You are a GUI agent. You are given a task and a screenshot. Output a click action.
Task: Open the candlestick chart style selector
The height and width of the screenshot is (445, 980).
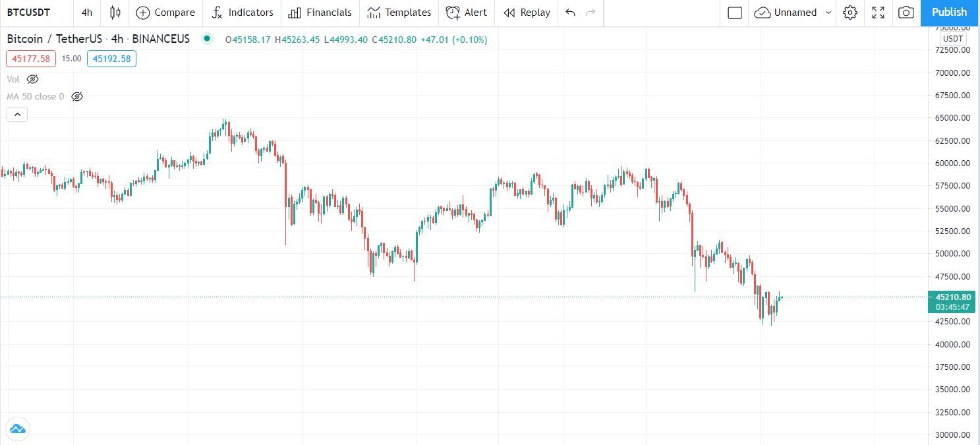click(115, 13)
